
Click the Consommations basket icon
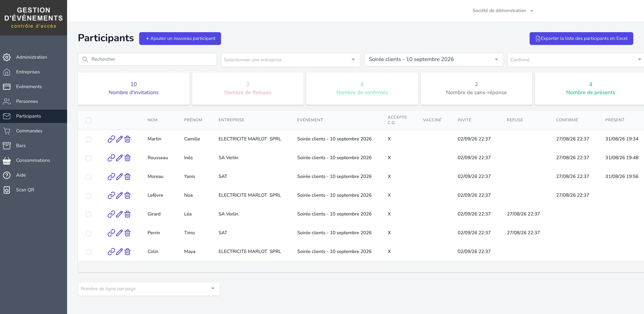7,161
